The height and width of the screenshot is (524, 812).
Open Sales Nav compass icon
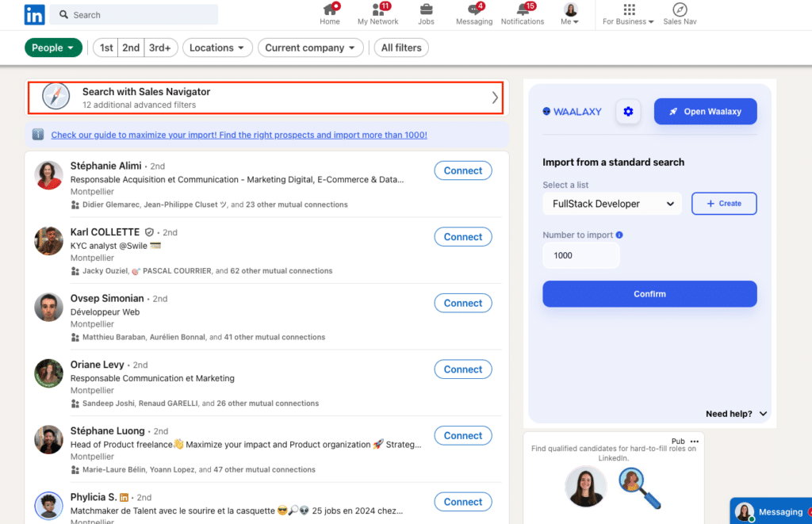point(680,10)
